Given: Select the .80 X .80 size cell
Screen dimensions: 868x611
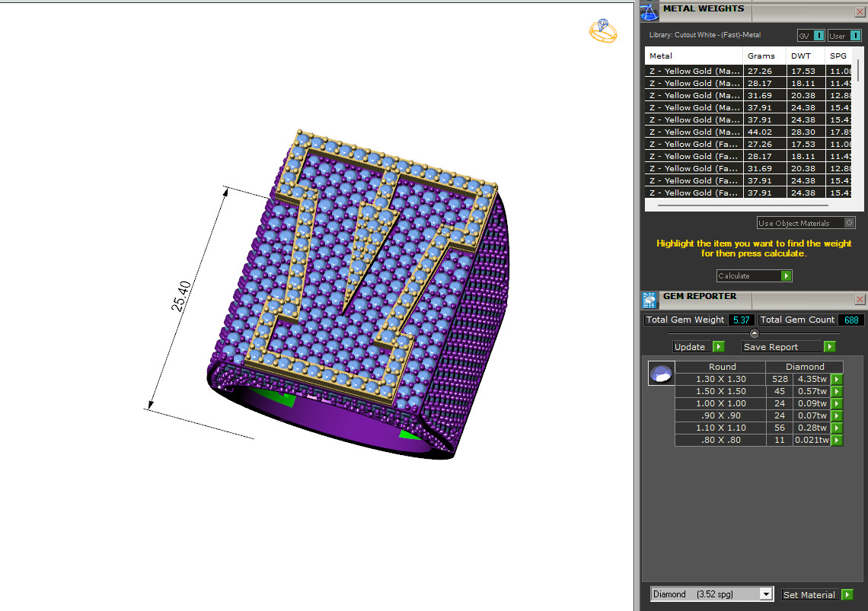Looking at the screenshot, I should click(721, 440).
